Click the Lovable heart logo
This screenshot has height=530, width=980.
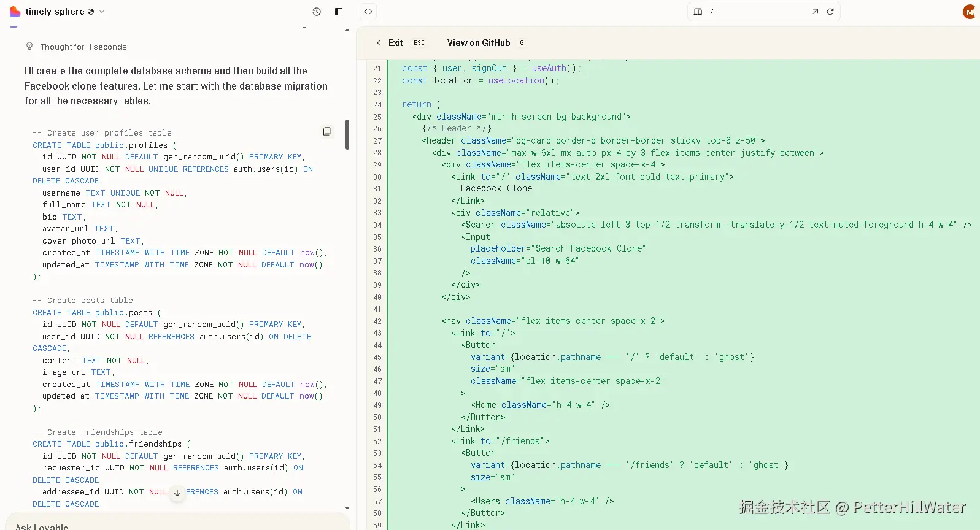[15, 12]
